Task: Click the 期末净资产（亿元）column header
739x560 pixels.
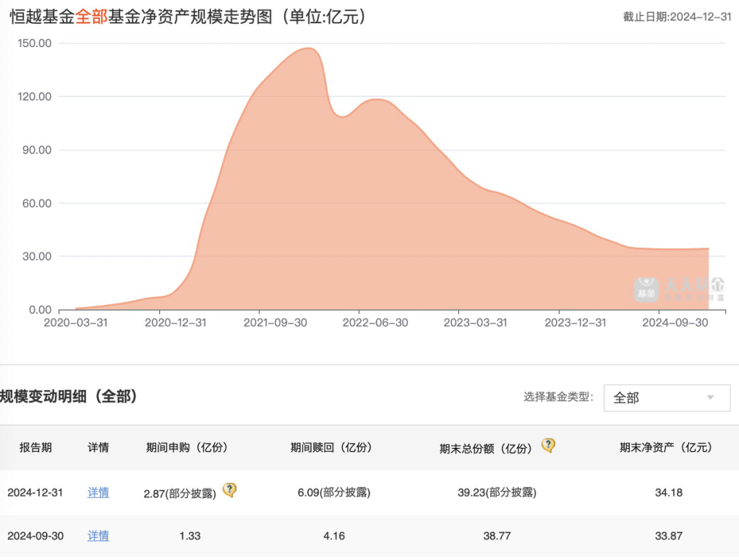Action: click(666, 448)
